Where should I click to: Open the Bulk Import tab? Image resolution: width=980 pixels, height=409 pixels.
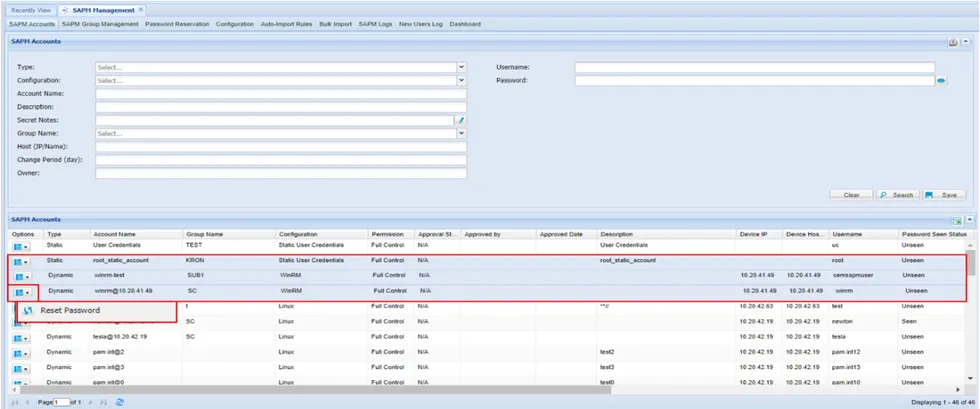click(x=336, y=24)
